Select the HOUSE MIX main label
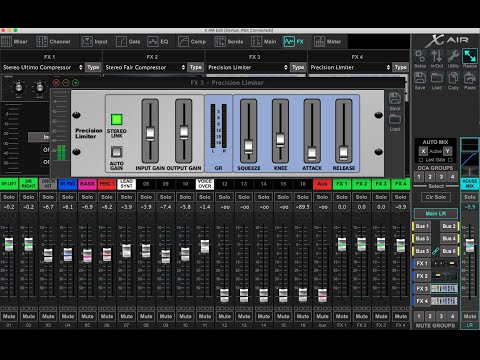The height and width of the screenshot is (360, 480). (x=470, y=184)
